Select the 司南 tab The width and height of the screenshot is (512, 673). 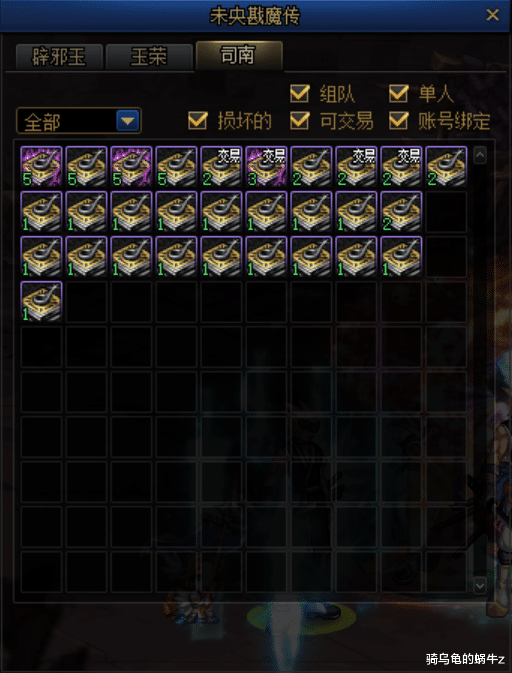pos(239,56)
